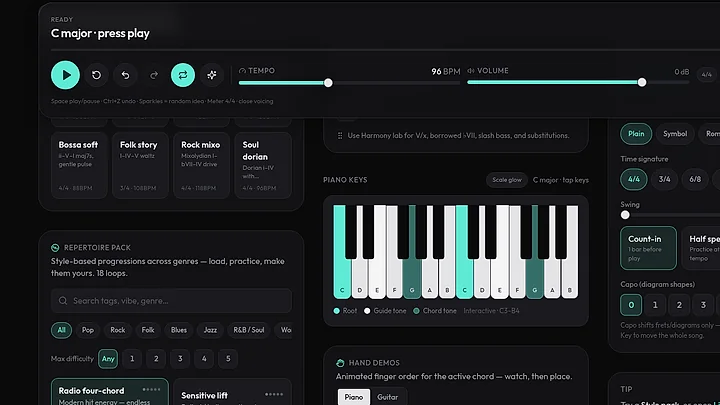Click the Hand Demos hand icon
Screen dimensions: 720x405
(340, 363)
